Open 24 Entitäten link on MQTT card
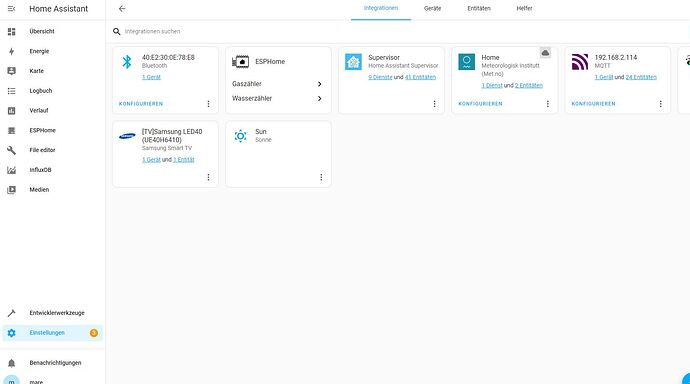This screenshot has width=690, height=384. tap(641, 77)
